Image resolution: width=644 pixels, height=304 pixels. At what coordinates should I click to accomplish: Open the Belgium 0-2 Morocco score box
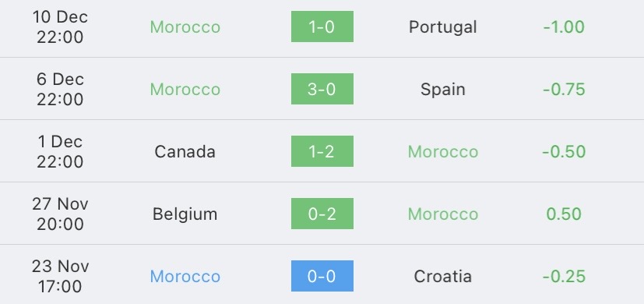(322, 214)
